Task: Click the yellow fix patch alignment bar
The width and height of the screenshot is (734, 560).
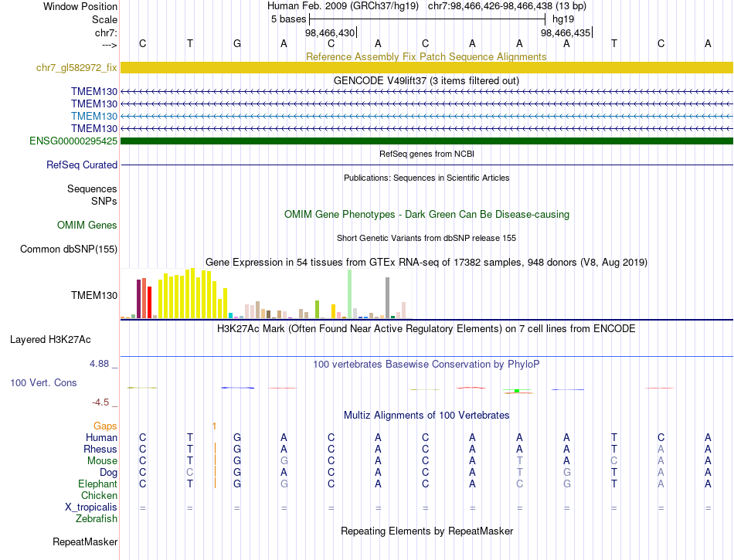Action: click(x=426, y=67)
